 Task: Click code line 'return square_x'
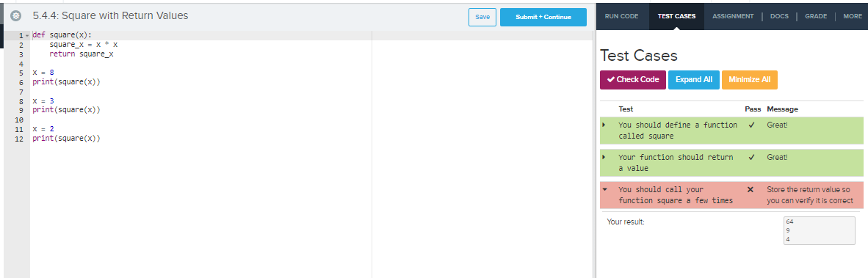pos(82,54)
